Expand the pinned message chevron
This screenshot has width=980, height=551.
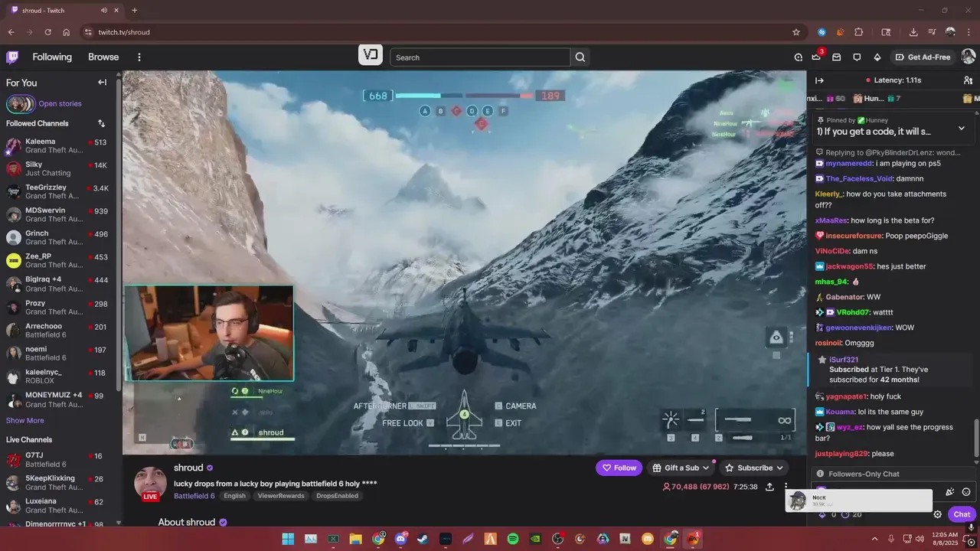click(962, 128)
